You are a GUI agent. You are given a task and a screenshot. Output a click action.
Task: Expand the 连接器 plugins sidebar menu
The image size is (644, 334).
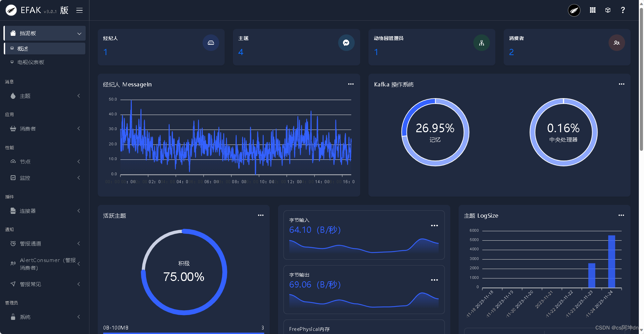coord(44,211)
